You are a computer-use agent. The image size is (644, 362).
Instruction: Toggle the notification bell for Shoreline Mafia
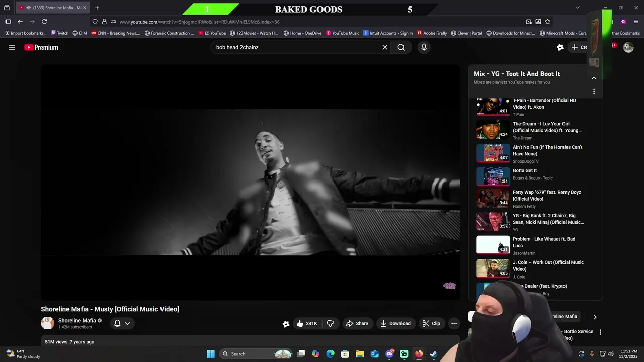pyautogui.click(x=117, y=324)
